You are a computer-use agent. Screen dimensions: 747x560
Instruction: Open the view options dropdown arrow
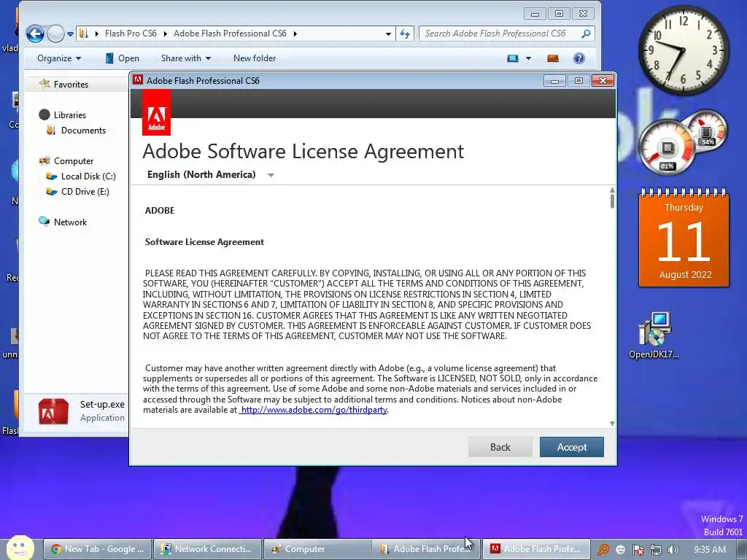click(528, 58)
